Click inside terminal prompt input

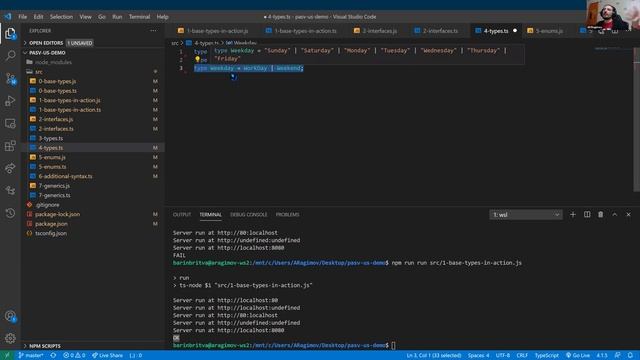(393, 346)
